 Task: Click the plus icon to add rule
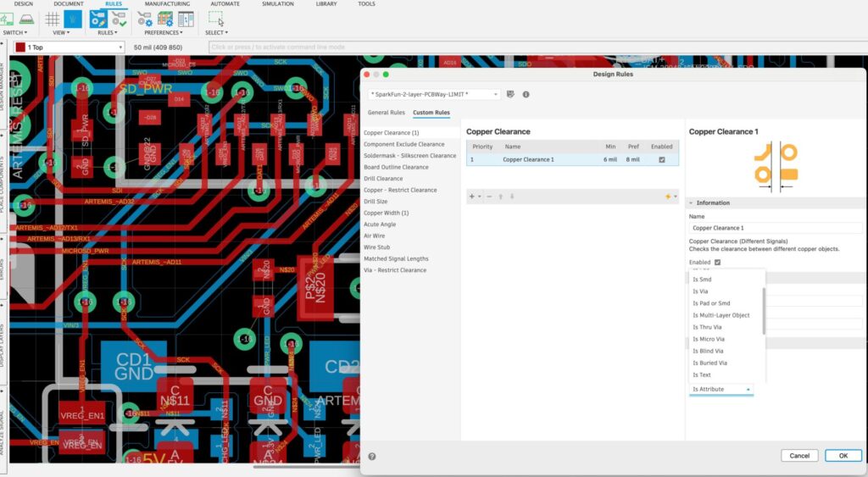click(471, 197)
